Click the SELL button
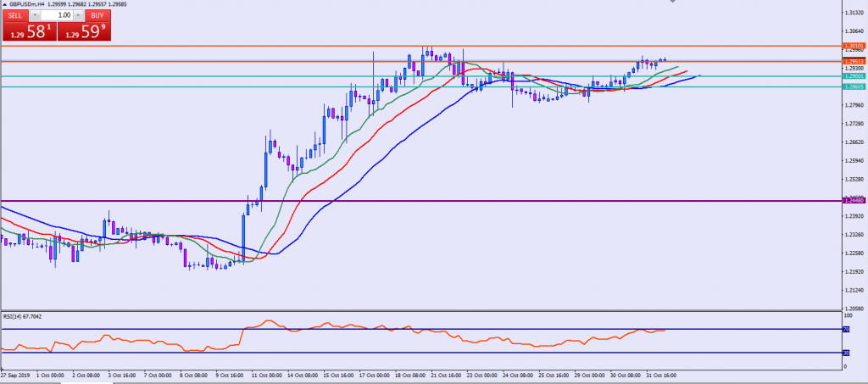This screenshot has width=868, height=384. [x=14, y=15]
